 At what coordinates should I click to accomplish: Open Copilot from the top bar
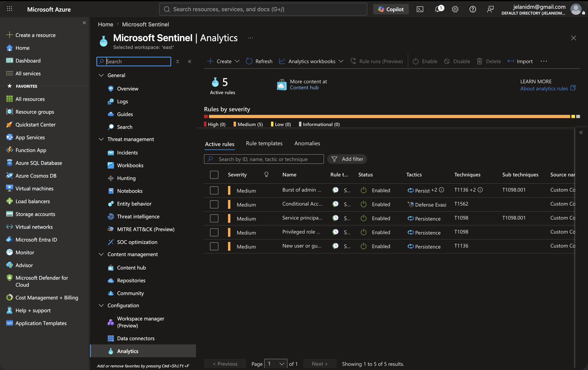coord(391,9)
